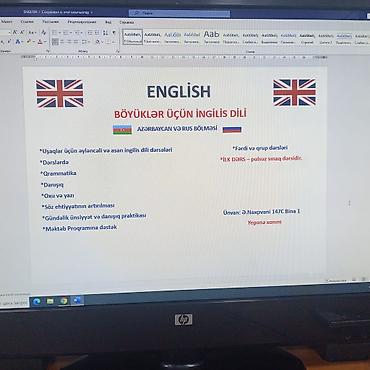370x370 pixels.
Task: Open Google Chrome from the taskbar
Action: [64, 301]
